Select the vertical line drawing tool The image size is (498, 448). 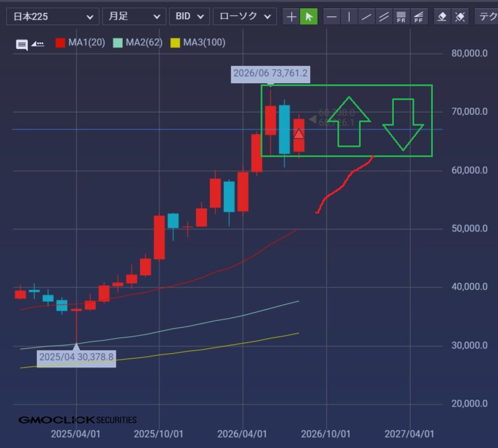tap(349, 16)
